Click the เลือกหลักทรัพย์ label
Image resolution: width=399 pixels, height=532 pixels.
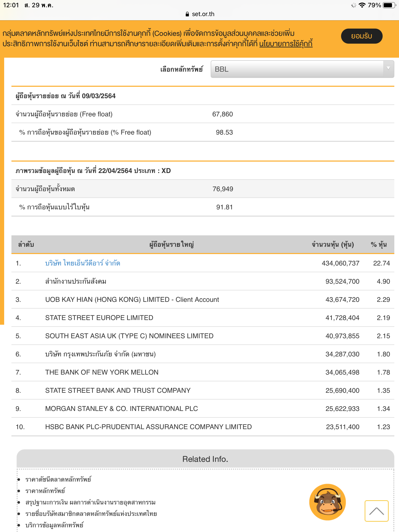182,69
